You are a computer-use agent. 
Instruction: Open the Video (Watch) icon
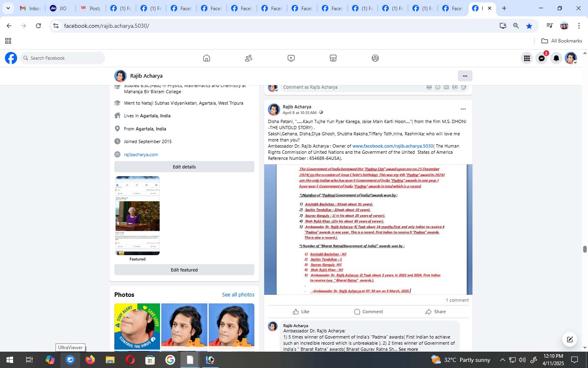pos(291,58)
